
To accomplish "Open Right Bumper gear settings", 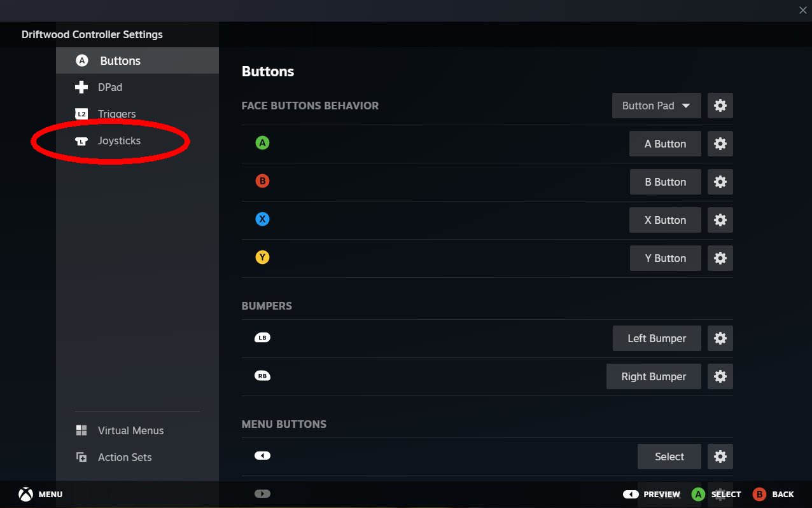I will pos(720,376).
